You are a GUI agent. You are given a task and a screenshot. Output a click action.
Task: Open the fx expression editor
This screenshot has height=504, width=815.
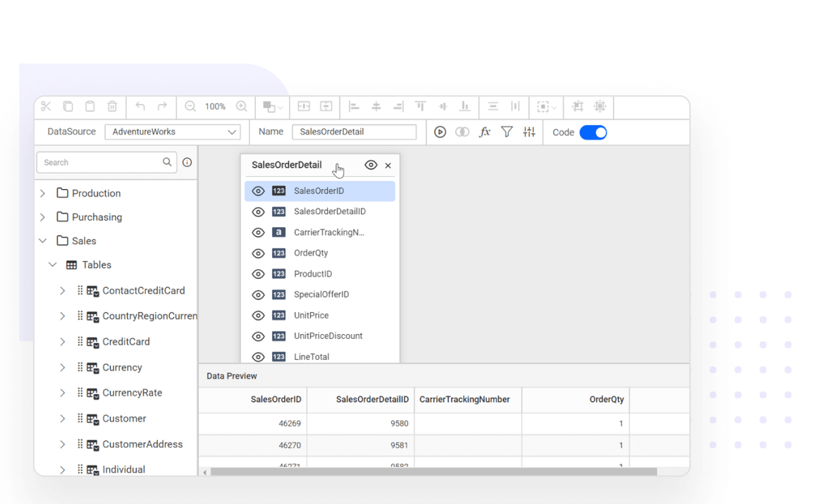[484, 132]
